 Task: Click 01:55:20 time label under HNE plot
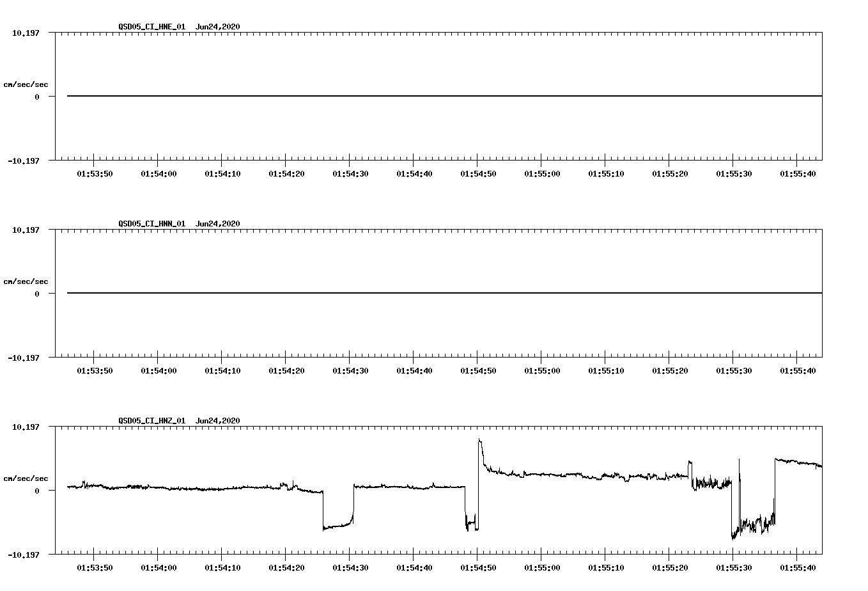click(670, 173)
